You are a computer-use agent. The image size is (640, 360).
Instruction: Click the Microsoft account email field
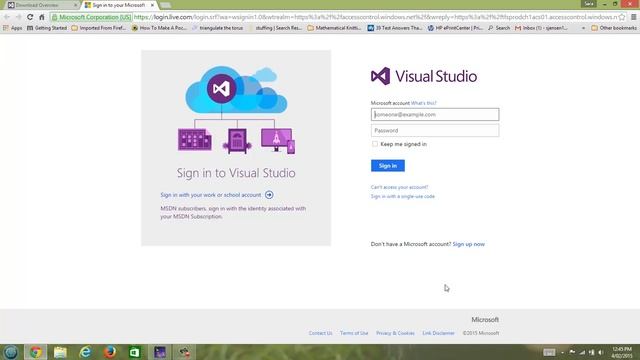435,114
